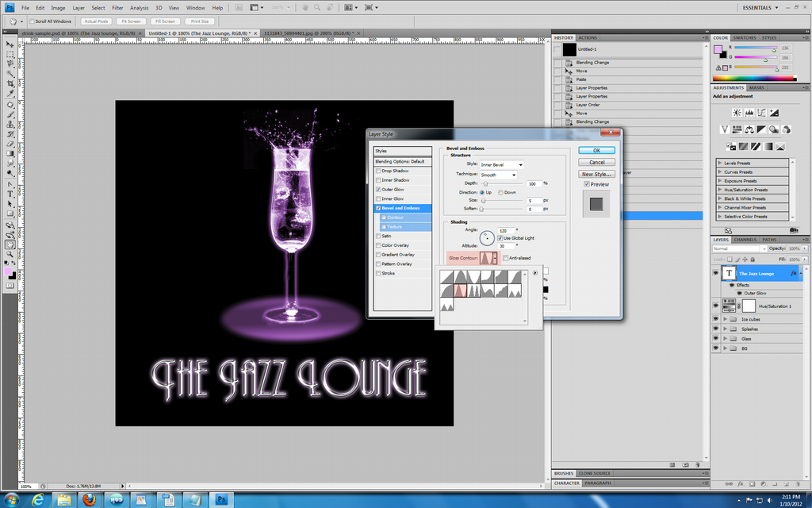
Task: Switch to the Channels tab
Action: click(745, 240)
